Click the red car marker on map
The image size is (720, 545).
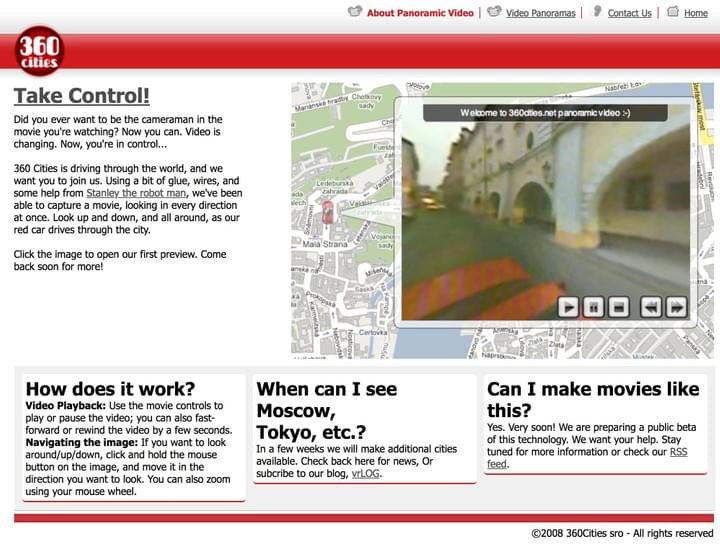click(328, 212)
